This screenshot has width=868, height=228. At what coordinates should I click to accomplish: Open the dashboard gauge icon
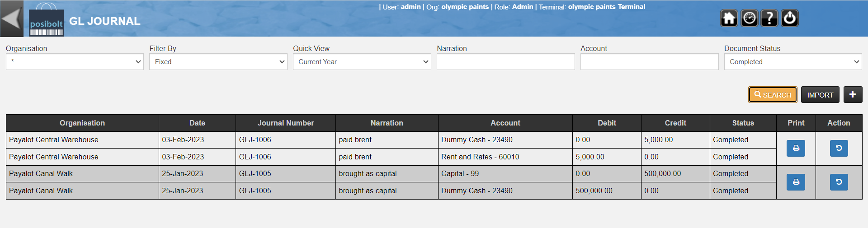[x=749, y=18]
